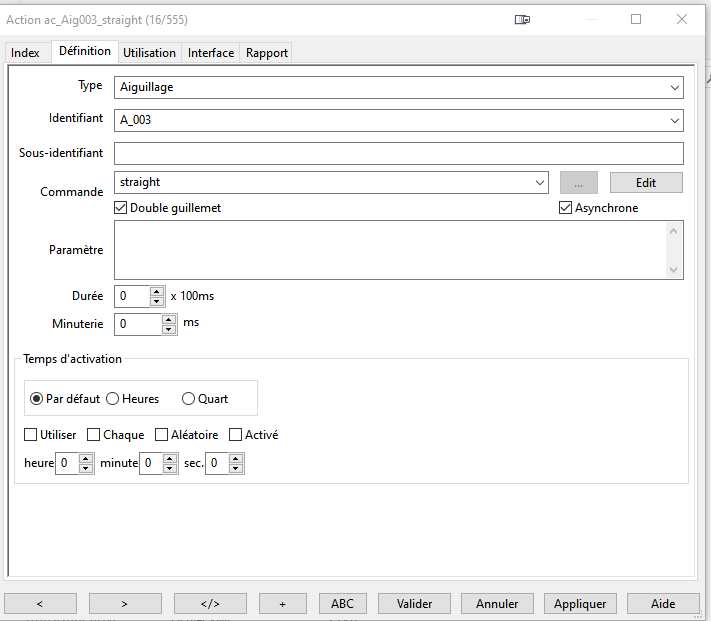Click the Edit button beside Commande
This screenshot has height=621, width=711.
[x=646, y=183]
